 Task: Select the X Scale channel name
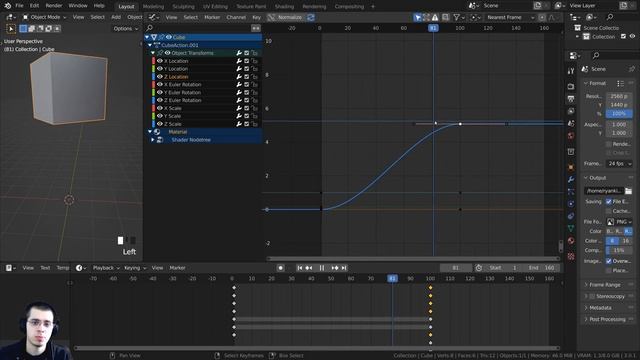173,108
